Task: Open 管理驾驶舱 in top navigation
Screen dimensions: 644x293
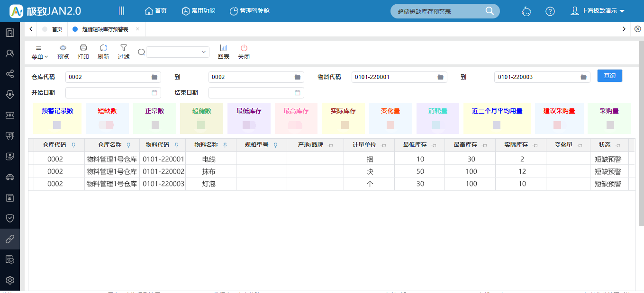Action: pyautogui.click(x=249, y=11)
